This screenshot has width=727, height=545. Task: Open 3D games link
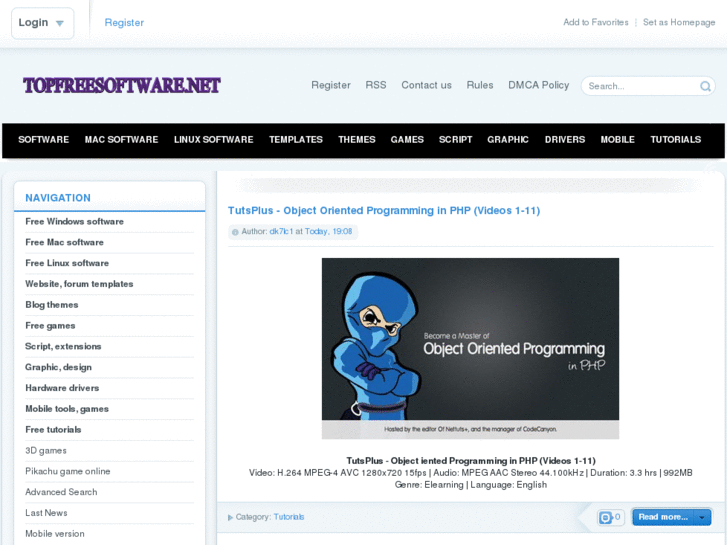(46, 451)
